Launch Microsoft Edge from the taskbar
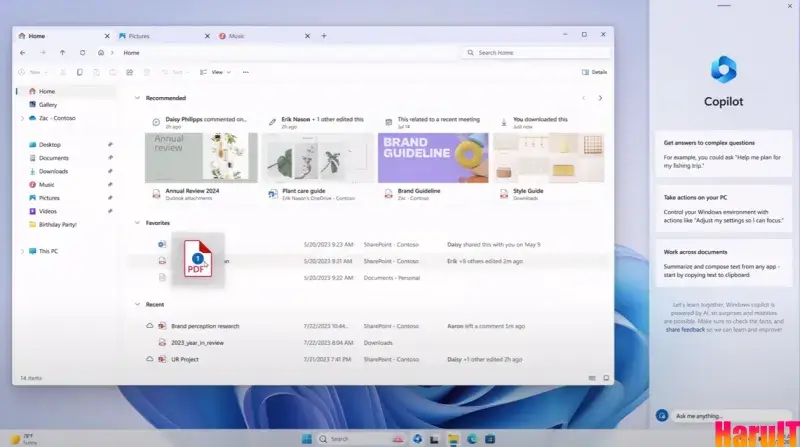The height and width of the screenshot is (447, 800). [x=472, y=439]
